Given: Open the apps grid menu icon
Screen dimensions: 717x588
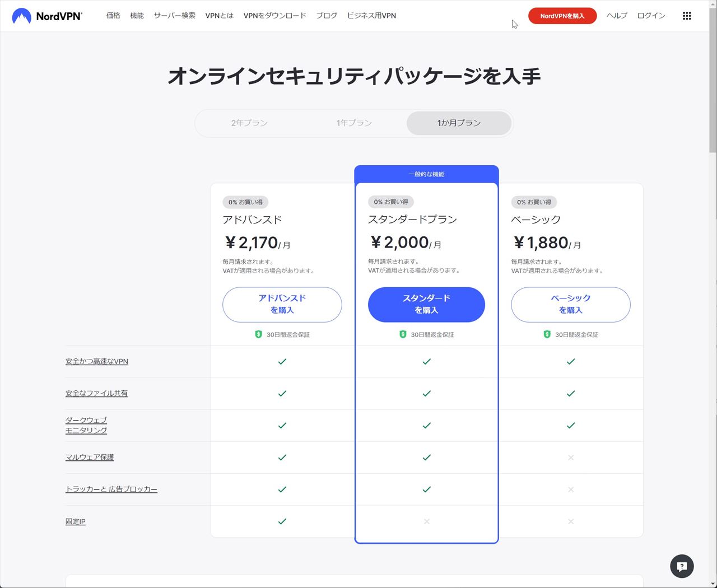Looking at the screenshot, I should (x=687, y=16).
